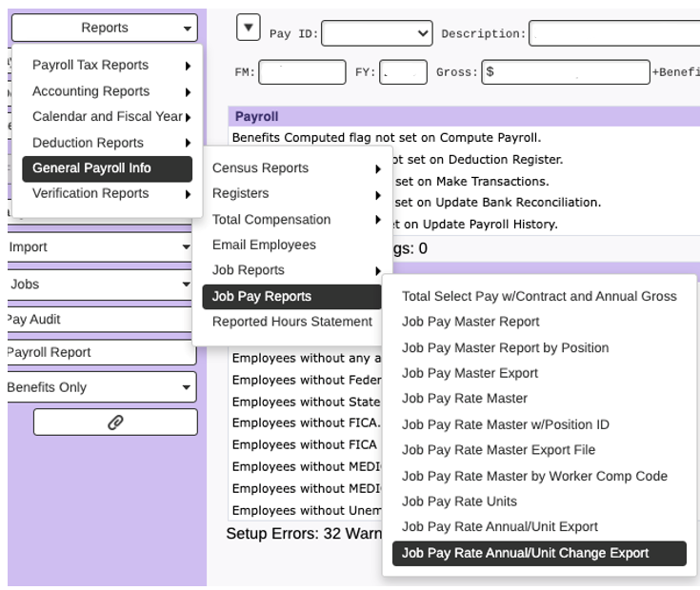The height and width of the screenshot is (590, 700).
Task: Choose Job Pay Rate Units
Action: click(x=539, y=501)
